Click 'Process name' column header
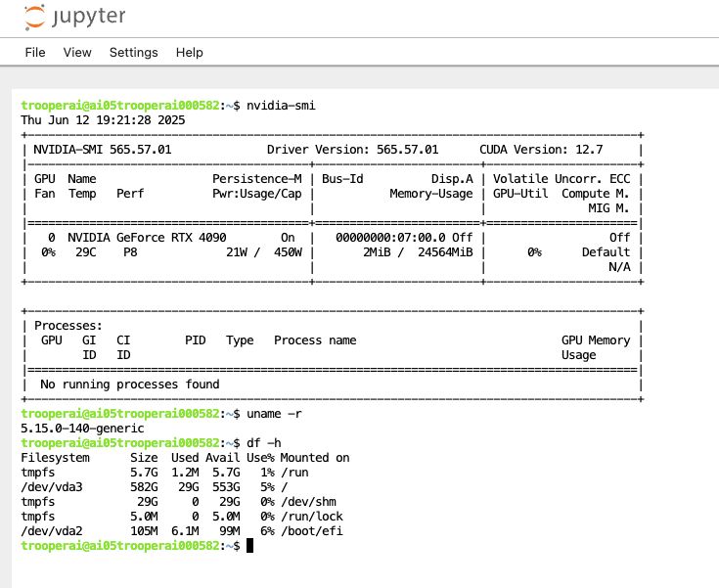The width and height of the screenshot is (719, 588). click(x=315, y=340)
